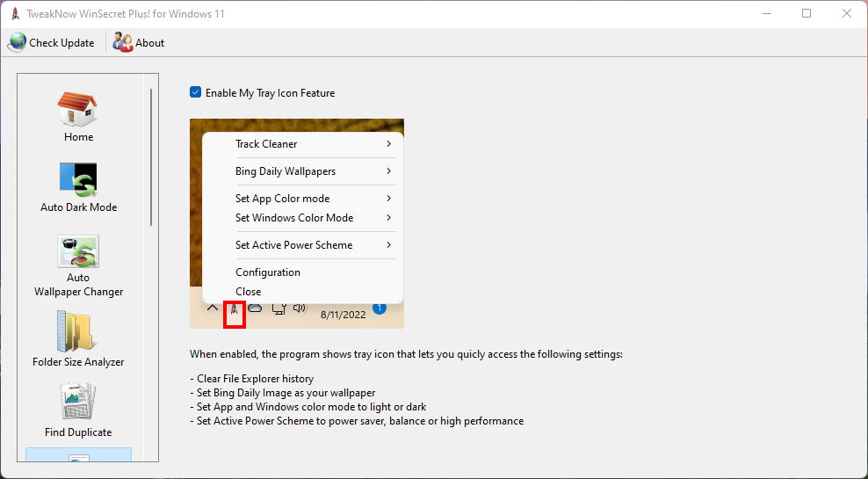Close the TweakNow WinSecret window
Viewport: 868px width, 479px height.
pos(847,13)
